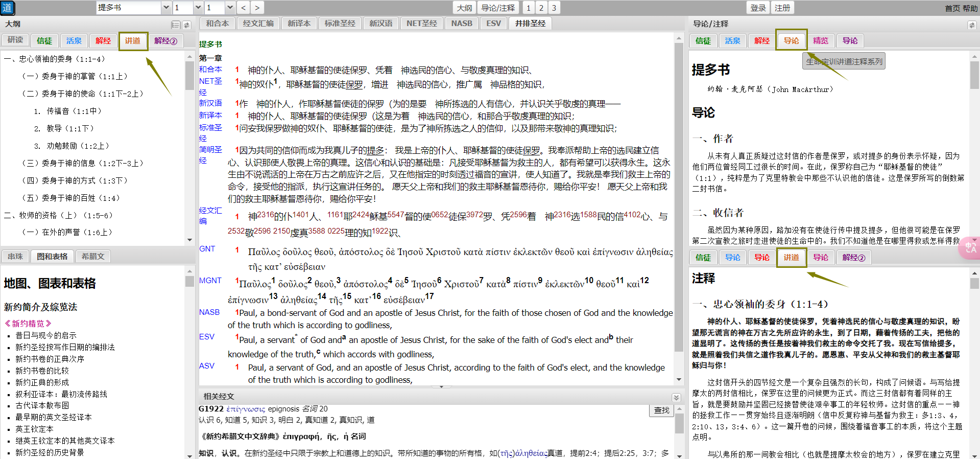The height and width of the screenshot is (459, 980).
Task: Switch to the 希腊文 tab
Action: pyautogui.click(x=93, y=257)
